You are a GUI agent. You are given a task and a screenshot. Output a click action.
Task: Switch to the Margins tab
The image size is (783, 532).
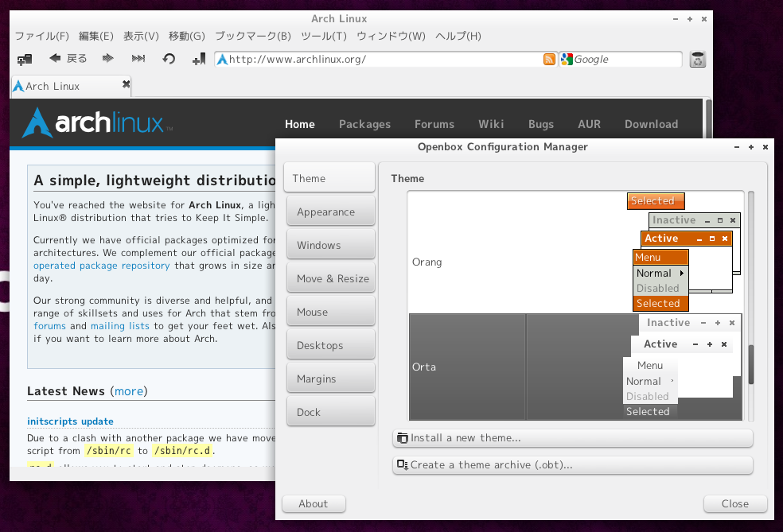(330, 379)
